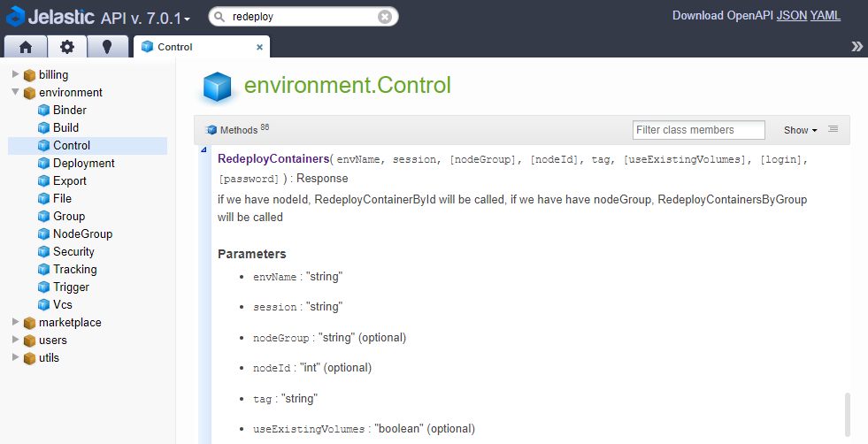Click the large environment.Control cube icon

(x=217, y=87)
